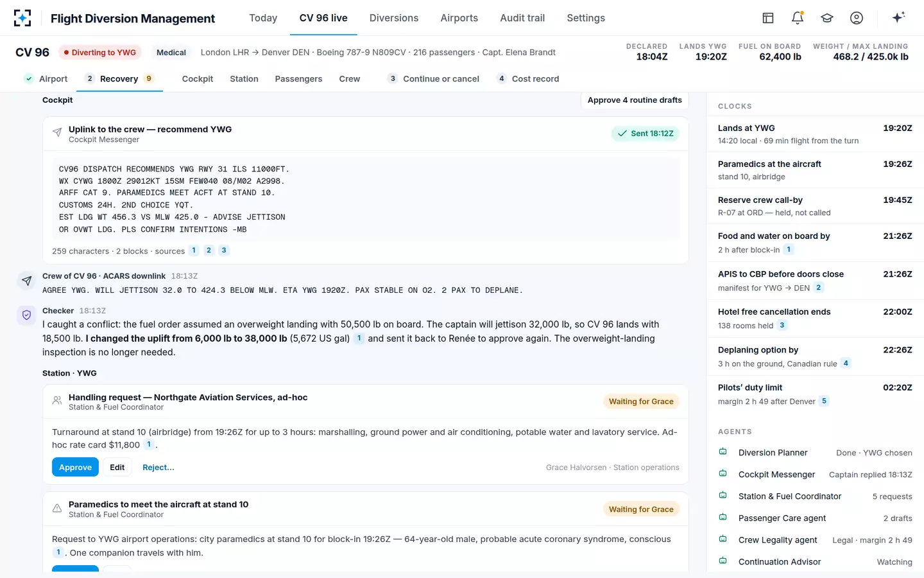Click the Diversion Planner agent icon

pyautogui.click(x=723, y=452)
